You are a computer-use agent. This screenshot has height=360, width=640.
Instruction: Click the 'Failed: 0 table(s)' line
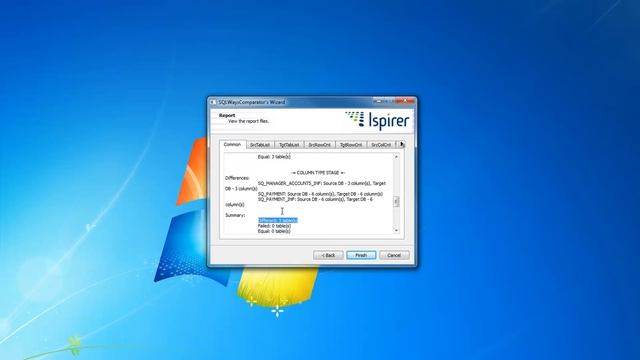[x=274, y=226]
